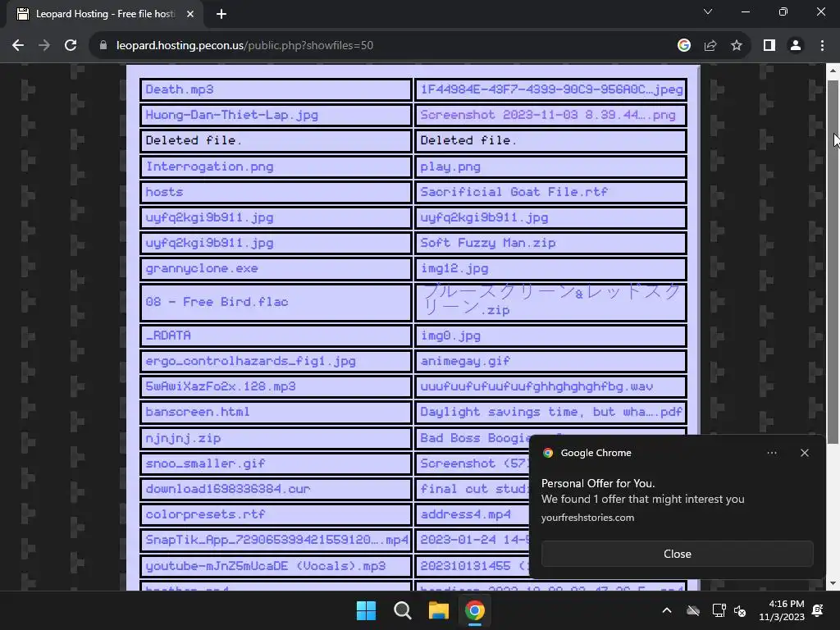Open the njnjnj.zip link
840x630 pixels.
click(x=183, y=438)
